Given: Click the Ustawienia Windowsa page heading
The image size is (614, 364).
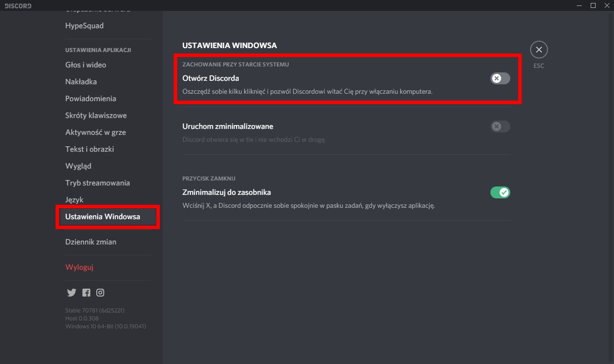Looking at the screenshot, I should point(229,46).
